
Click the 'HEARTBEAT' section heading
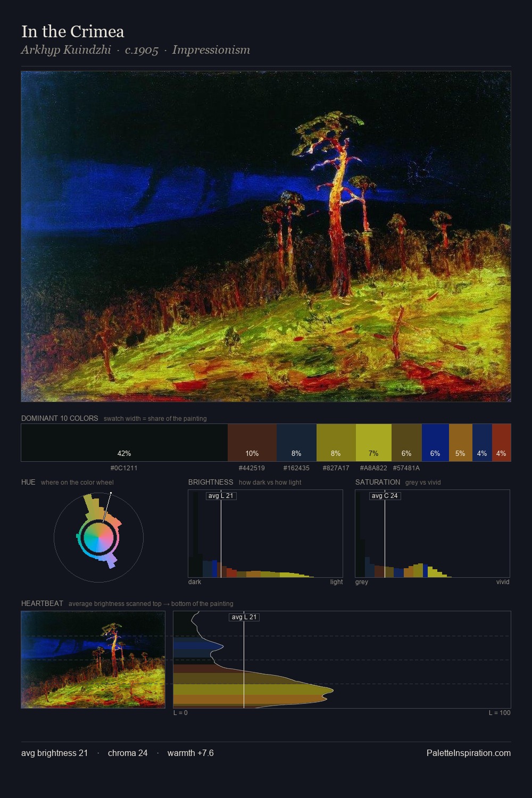point(42,603)
